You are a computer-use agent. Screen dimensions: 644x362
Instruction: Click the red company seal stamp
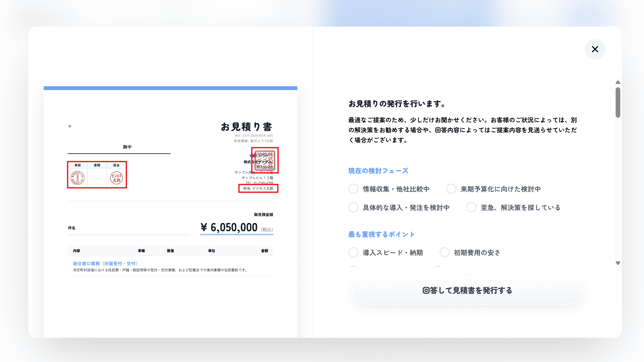(x=265, y=160)
